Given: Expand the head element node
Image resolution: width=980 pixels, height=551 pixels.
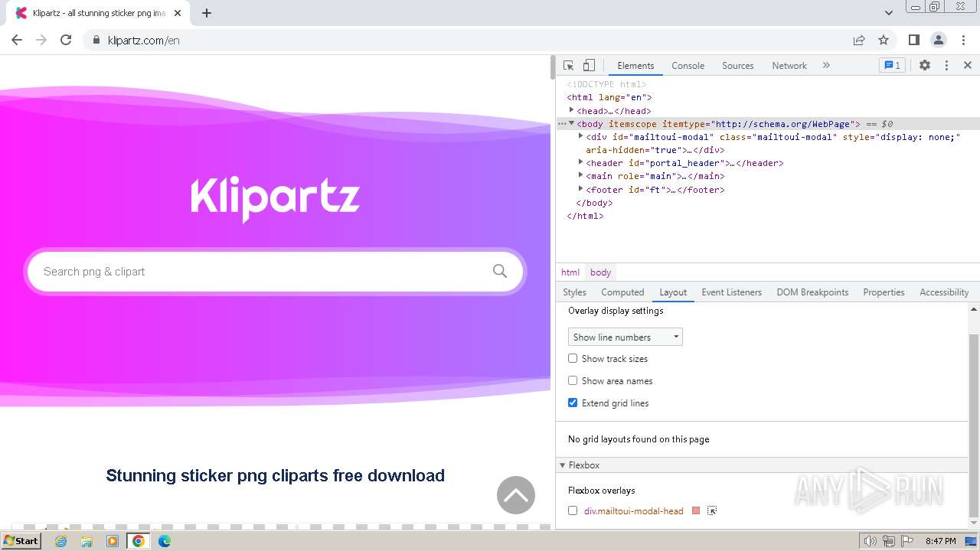Looking at the screenshot, I should (571, 110).
